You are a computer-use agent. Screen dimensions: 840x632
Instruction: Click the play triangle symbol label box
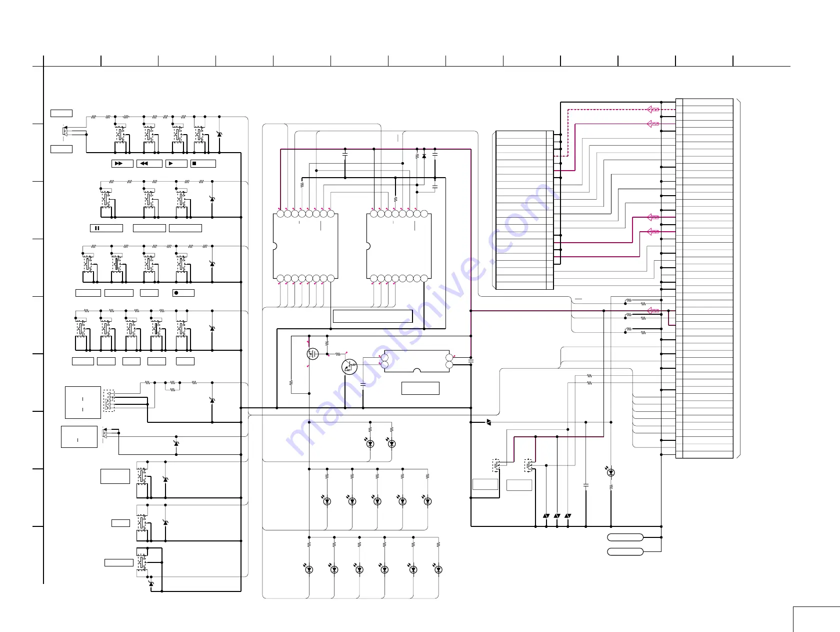[176, 164]
